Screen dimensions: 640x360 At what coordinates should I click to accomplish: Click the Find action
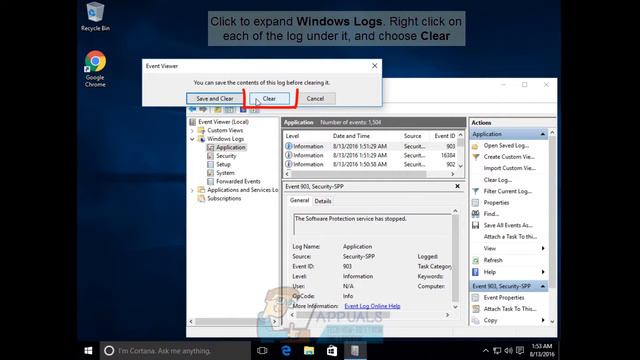coord(491,213)
